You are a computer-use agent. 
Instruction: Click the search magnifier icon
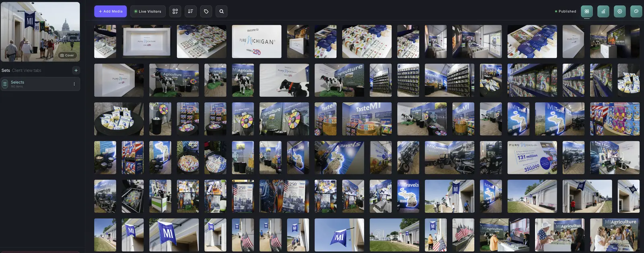coord(221,11)
